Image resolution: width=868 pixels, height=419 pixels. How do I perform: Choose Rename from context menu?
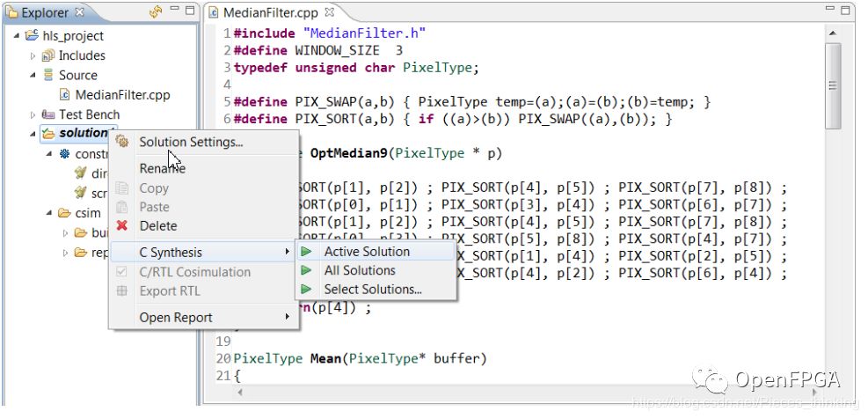click(x=204, y=168)
